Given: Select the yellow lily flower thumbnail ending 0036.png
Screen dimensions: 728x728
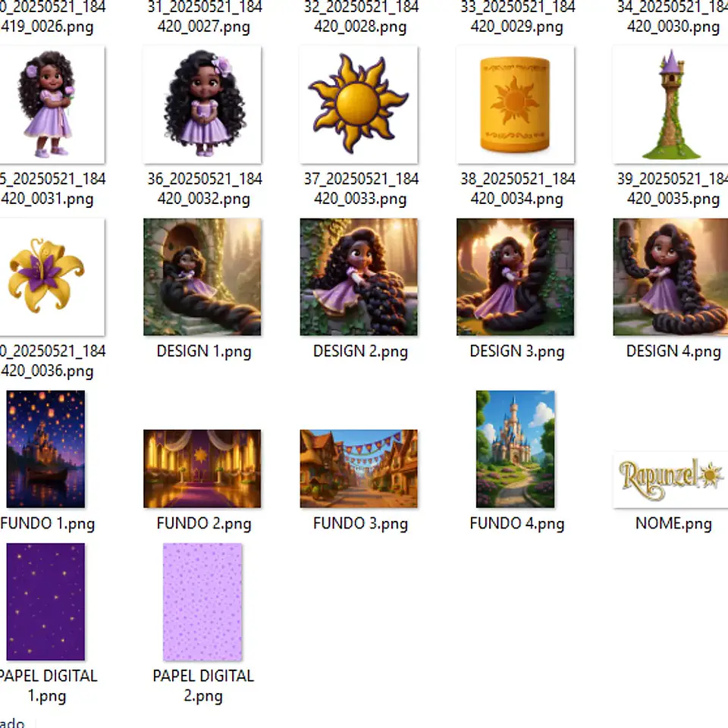Looking at the screenshot, I should (x=52, y=277).
